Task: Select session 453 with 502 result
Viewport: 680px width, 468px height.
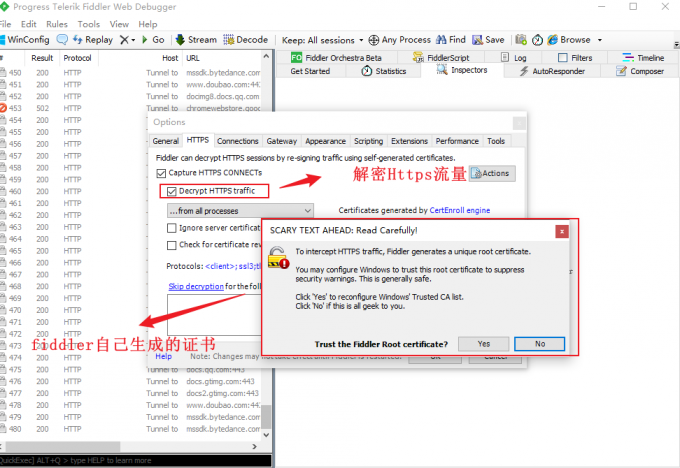Action: (130, 108)
